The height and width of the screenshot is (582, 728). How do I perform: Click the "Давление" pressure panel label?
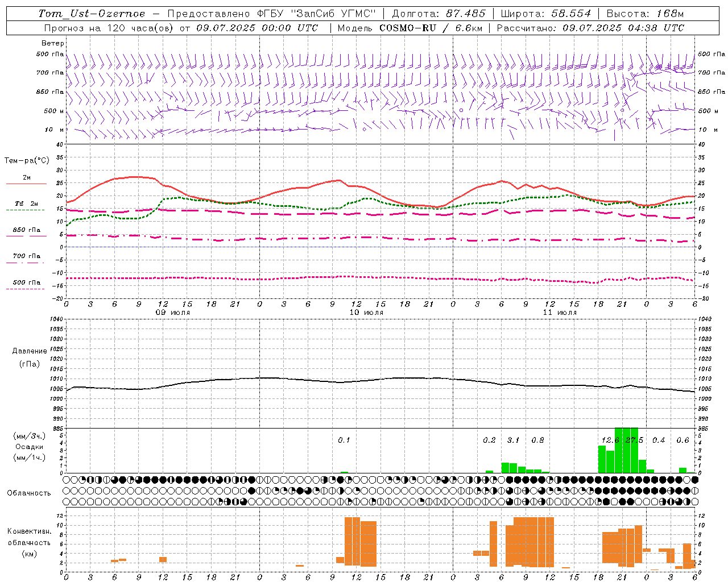30,351
